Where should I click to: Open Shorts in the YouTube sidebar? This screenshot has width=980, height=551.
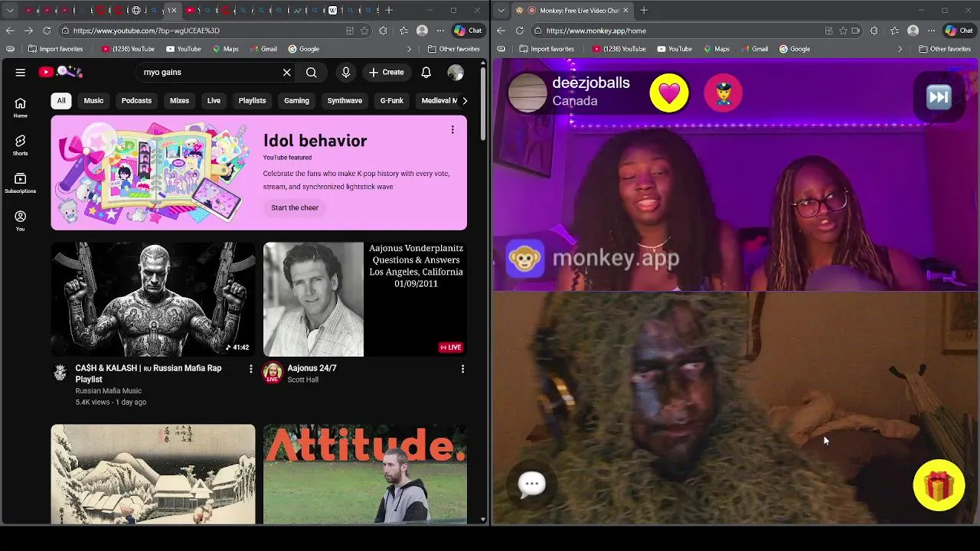click(x=21, y=145)
